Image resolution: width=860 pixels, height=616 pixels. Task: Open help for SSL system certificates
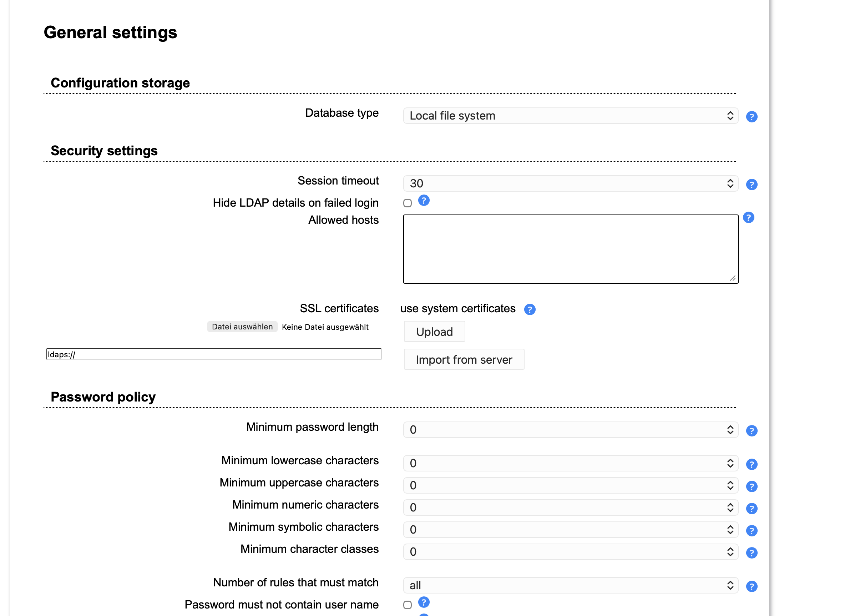(529, 309)
